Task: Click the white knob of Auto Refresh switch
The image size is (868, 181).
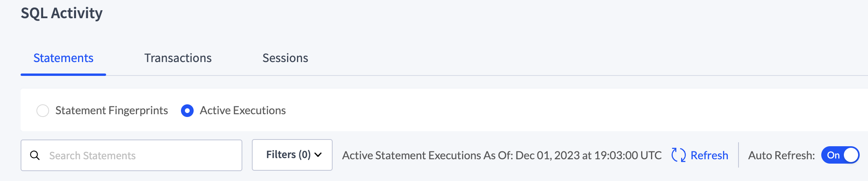Action: click(851, 155)
